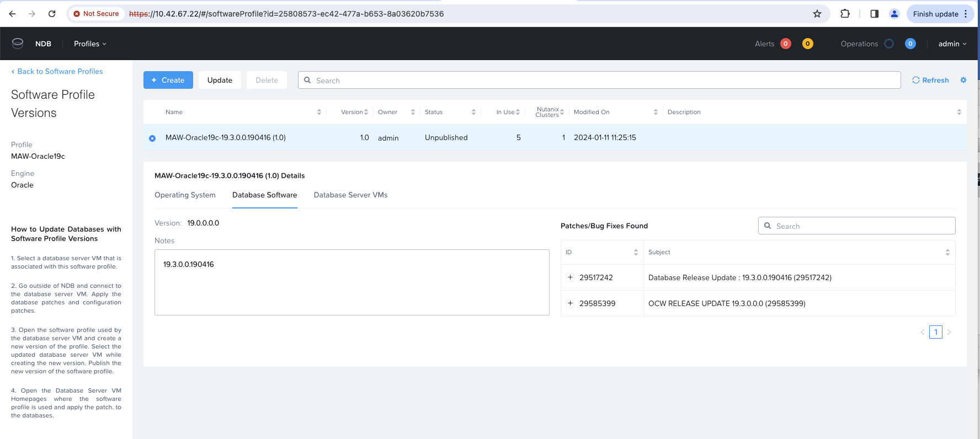Select the MAW-Oracle19c-19.3.0.0.190416 row radio button
This screenshot has width=980, height=439.
click(x=152, y=138)
